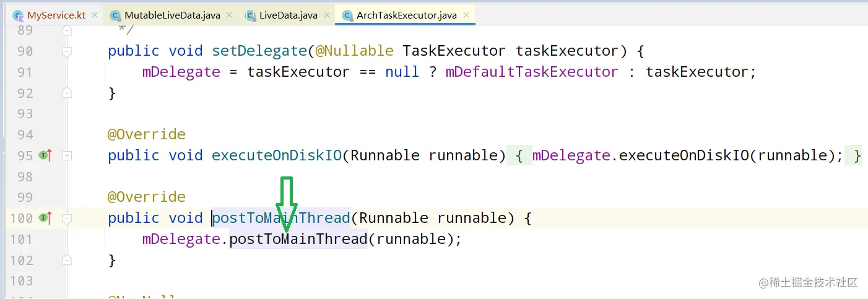This screenshot has width=868, height=299.
Task: Click line number 91 in gutter
Action: [x=25, y=72]
